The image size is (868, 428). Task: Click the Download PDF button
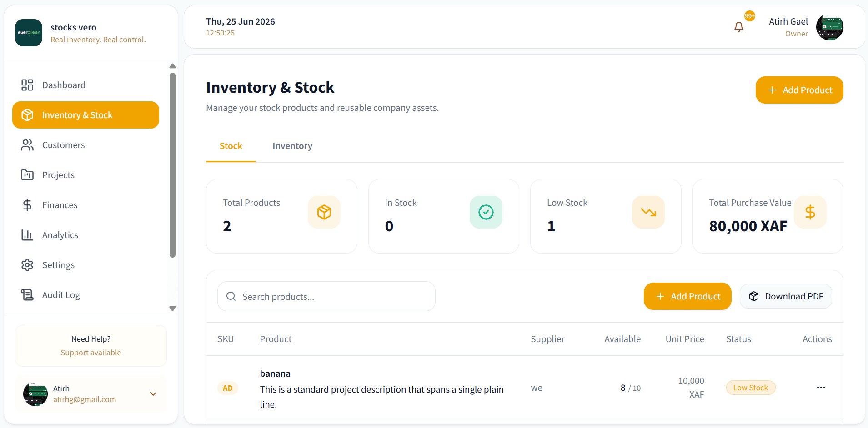click(786, 296)
